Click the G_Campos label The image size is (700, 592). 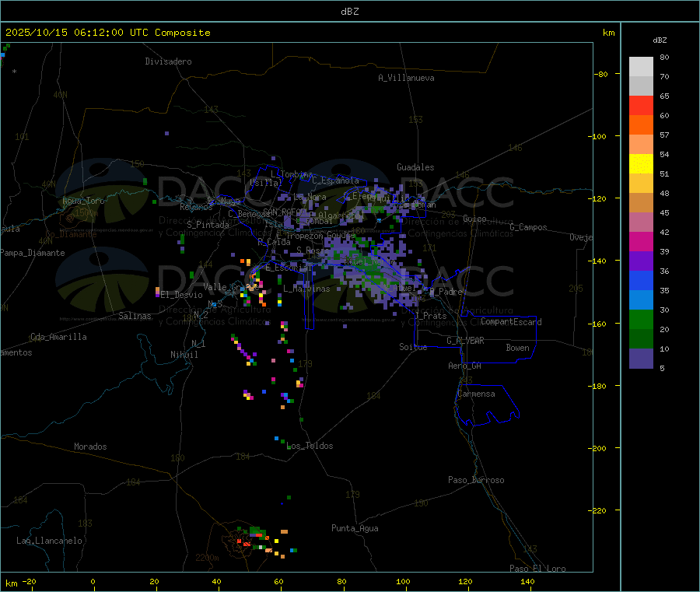529,227
